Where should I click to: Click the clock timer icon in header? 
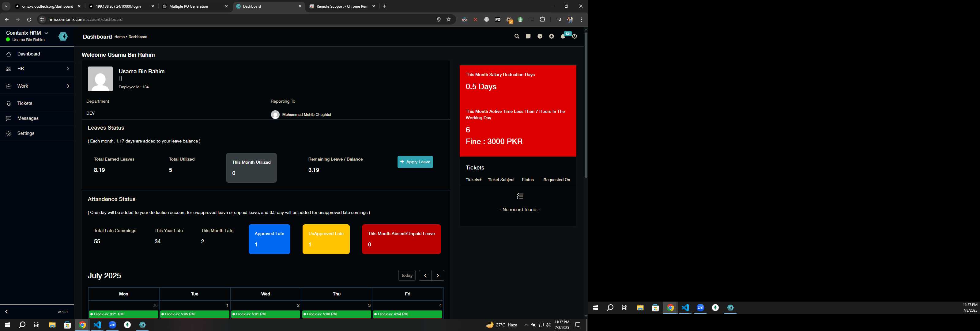[x=540, y=36]
